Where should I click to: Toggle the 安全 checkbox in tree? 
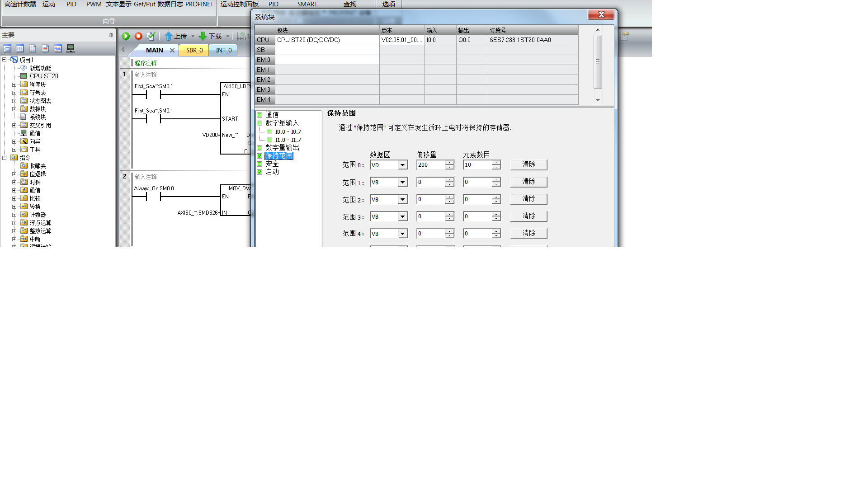pos(259,164)
